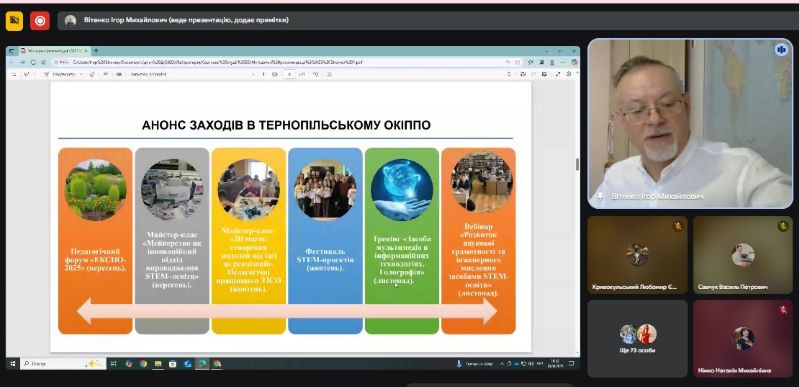The width and height of the screenshot is (799, 387).
Task: Open the Windows notification center icon
Action: pos(571,364)
